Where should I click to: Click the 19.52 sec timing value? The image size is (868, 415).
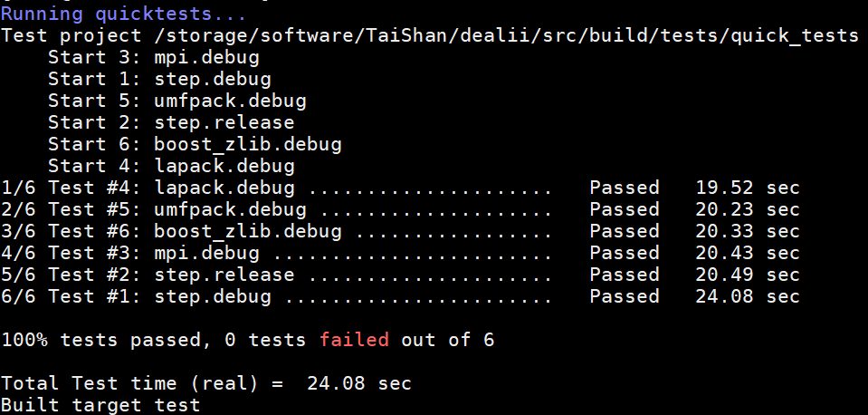(x=748, y=188)
